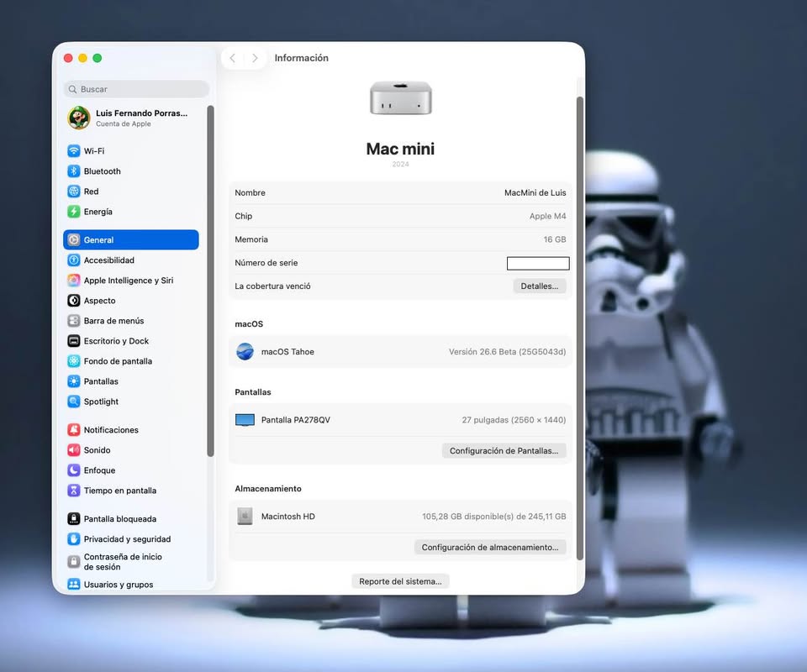
Task: Click the sidebar vertical scrollbar
Action: pyautogui.click(x=210, y=281)
